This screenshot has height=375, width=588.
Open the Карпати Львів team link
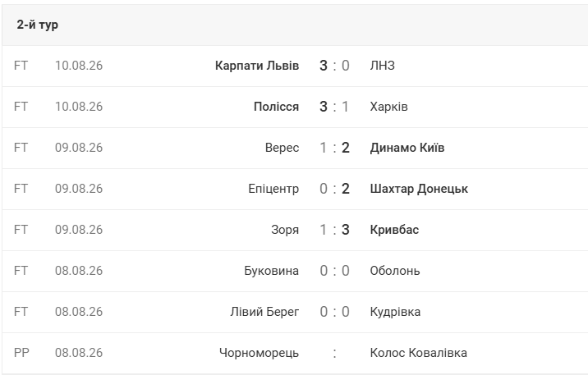click(x=257, y=66)
